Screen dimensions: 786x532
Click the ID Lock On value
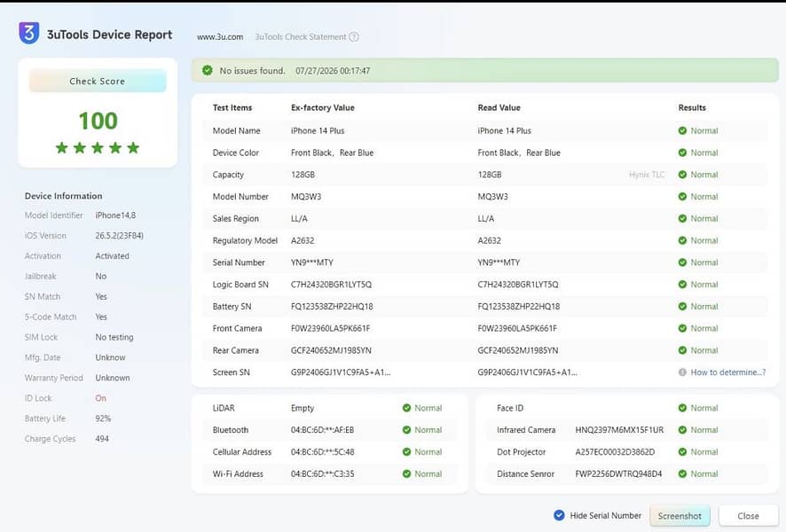click(x=101, y=398)
